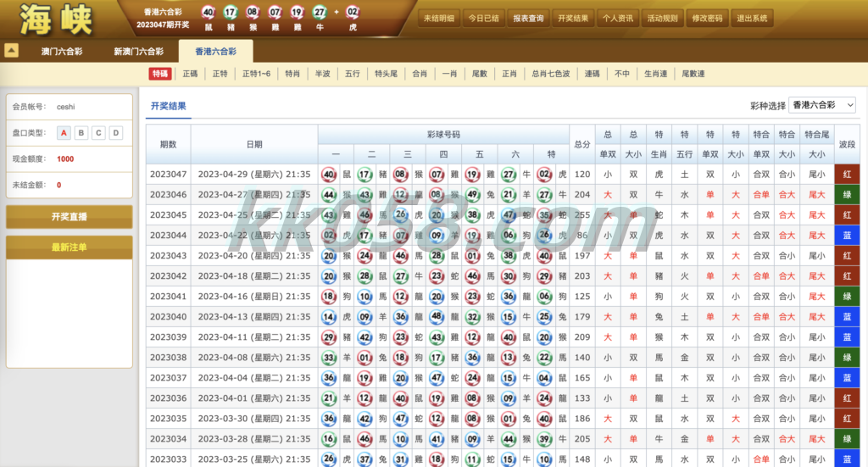Click ball 09 in row 2023044
The height and width of the screenshot is (467, 868).
coord(437,235)
